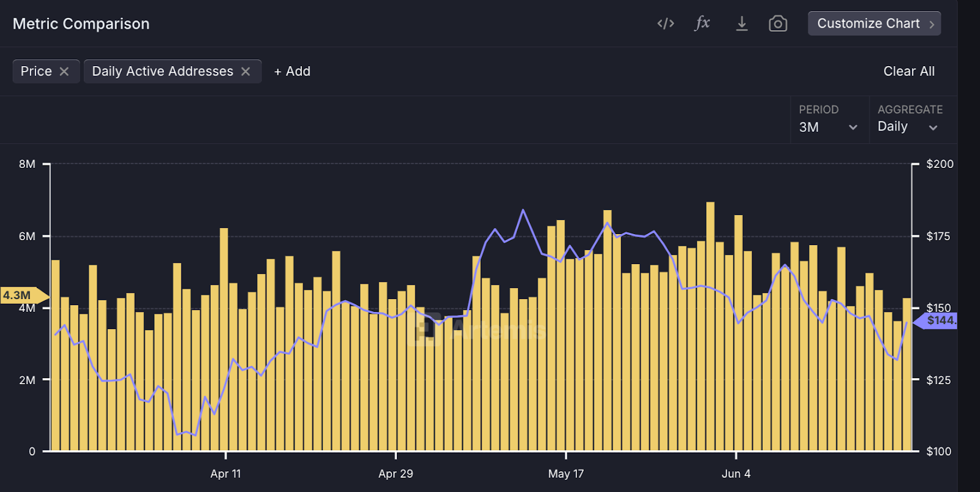The image size is (980, 492).
Task: Open the Aggregate Daily dropdown
Action: [908, 127]
